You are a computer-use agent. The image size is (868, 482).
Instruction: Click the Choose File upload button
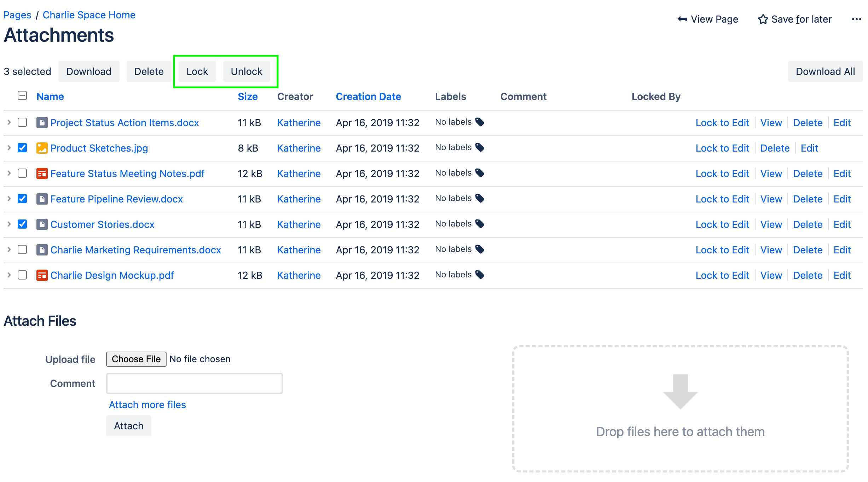pos(136,359)
